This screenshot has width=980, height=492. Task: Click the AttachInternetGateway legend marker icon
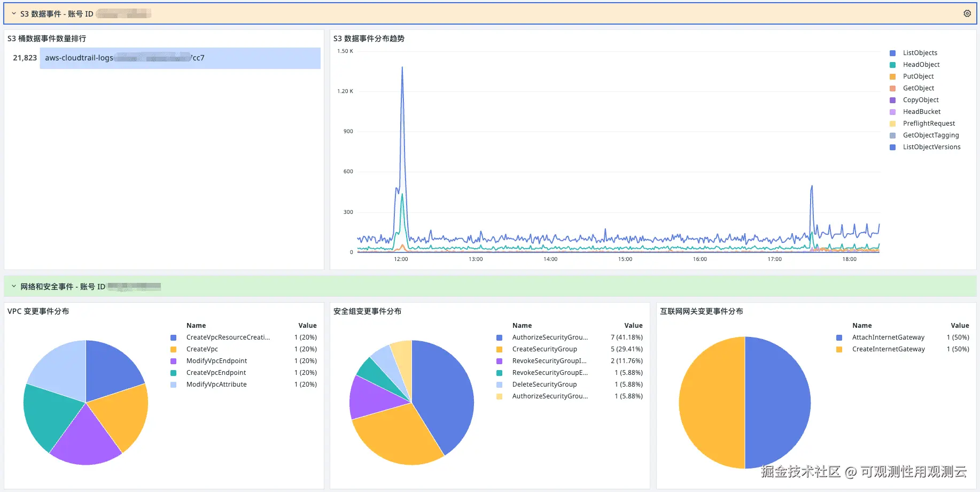point(839,337)
